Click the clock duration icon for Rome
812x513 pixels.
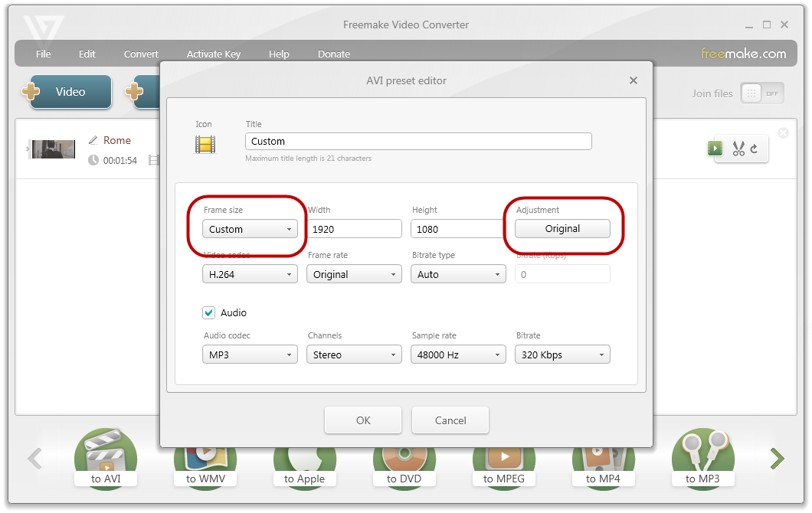[x=93, y=161]
